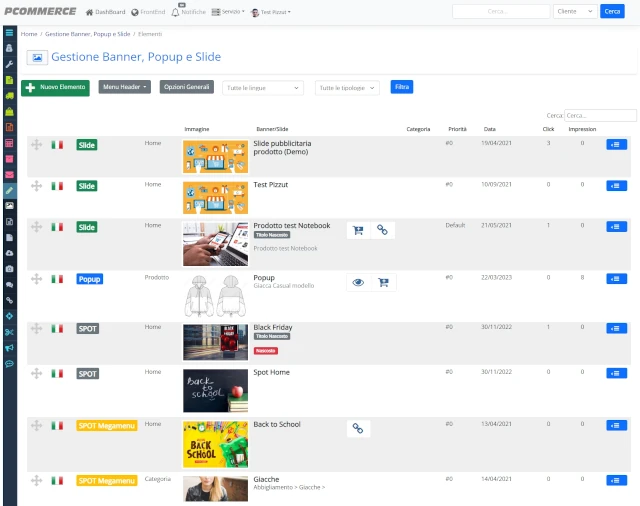This screenshot has height=506, width=640.
Task: Sort by the Click column header
Action: (x=548, y=129)
